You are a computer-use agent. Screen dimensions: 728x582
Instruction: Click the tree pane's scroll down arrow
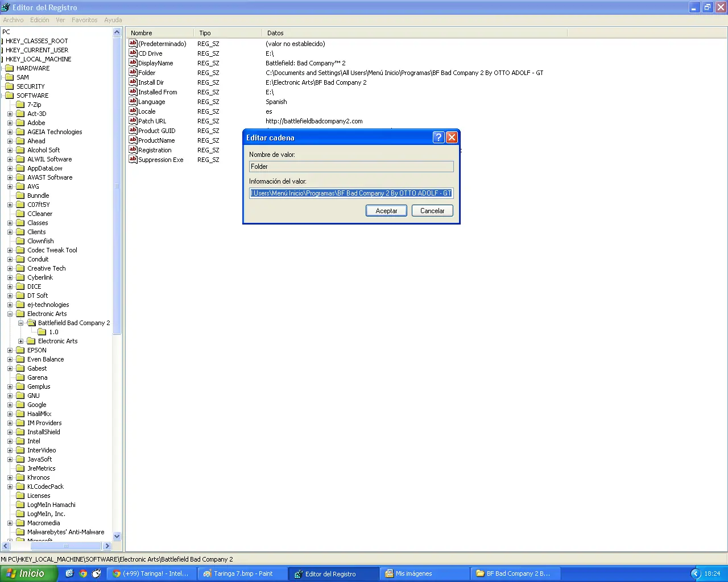117,536
